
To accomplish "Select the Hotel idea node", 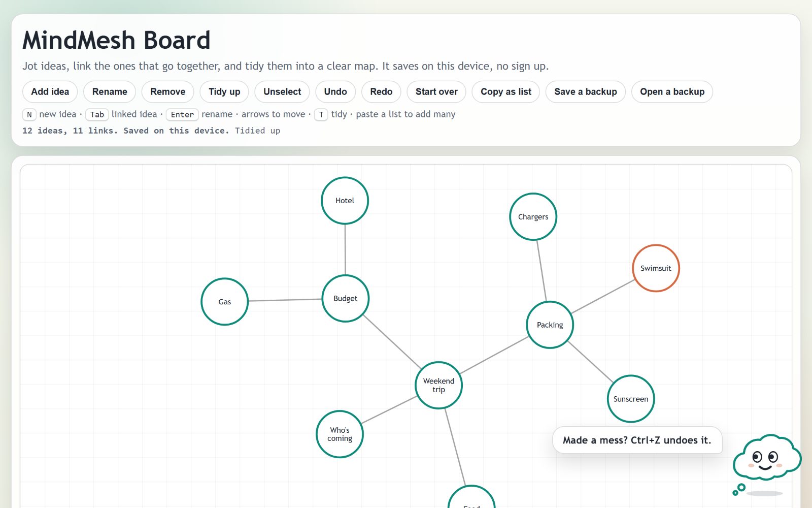I will (345, 201).
